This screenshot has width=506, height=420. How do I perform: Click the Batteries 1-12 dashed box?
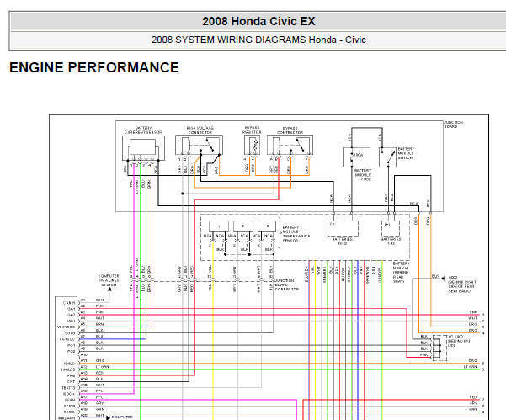pos(391,228)
